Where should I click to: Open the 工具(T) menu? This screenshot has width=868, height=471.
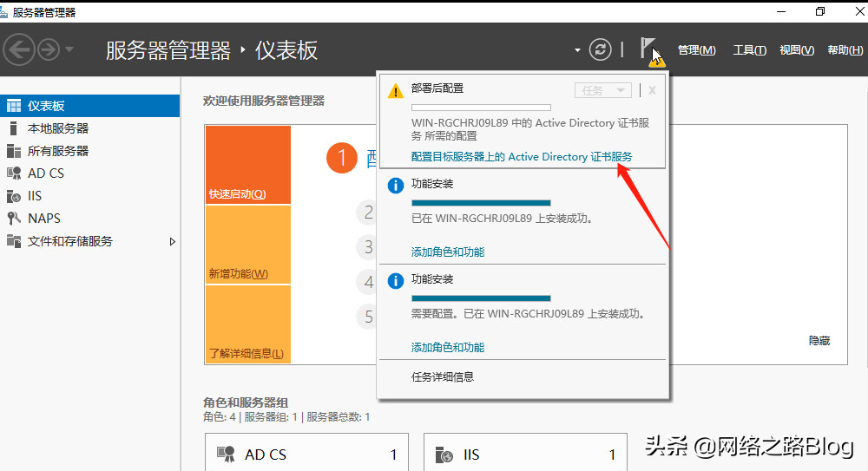(x=750, y=50)
